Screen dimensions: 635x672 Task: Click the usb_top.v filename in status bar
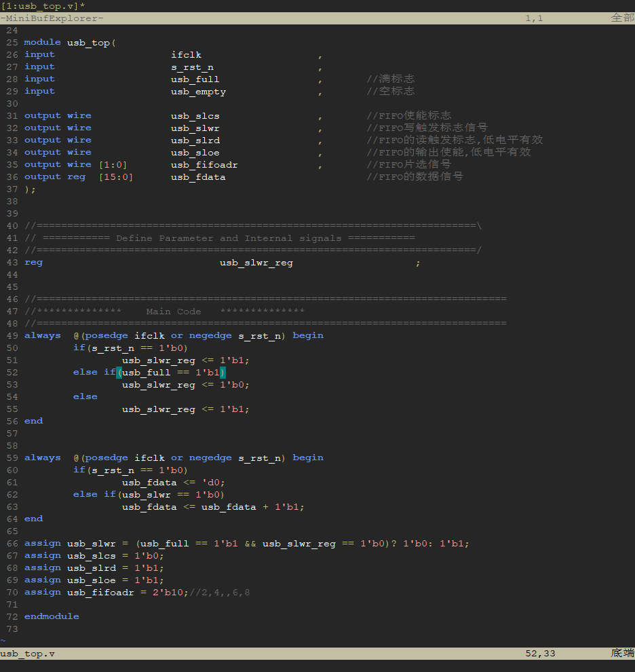27,654
